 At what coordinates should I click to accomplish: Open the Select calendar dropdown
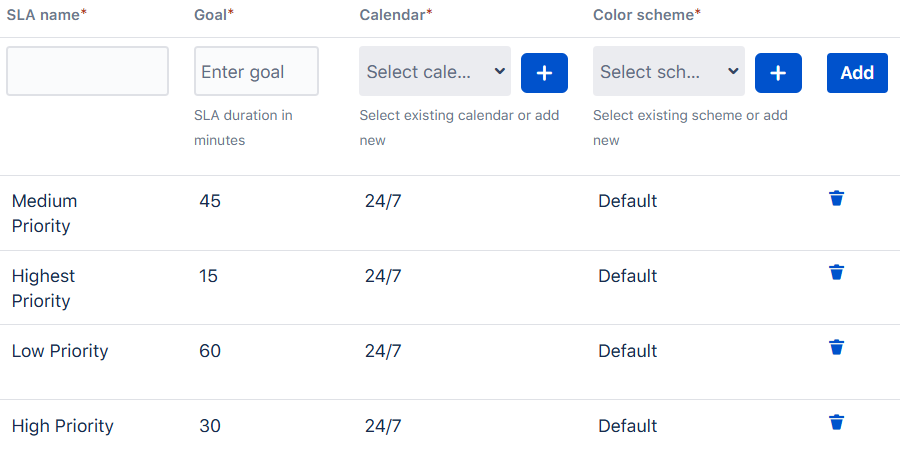tap(435, 71)
